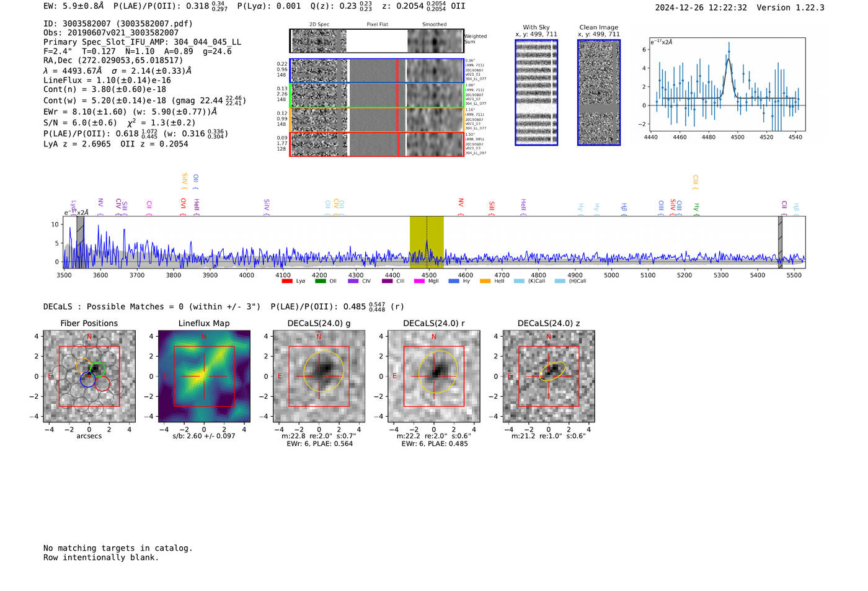The width and height of the screenshot is (868, 591).
Task: Click the red Lyα legend swatch
Action: [x=287, y=281]
